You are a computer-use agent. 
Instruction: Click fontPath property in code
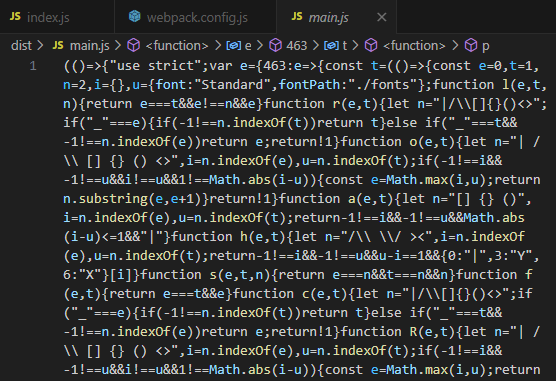click(x=309, y=84)
